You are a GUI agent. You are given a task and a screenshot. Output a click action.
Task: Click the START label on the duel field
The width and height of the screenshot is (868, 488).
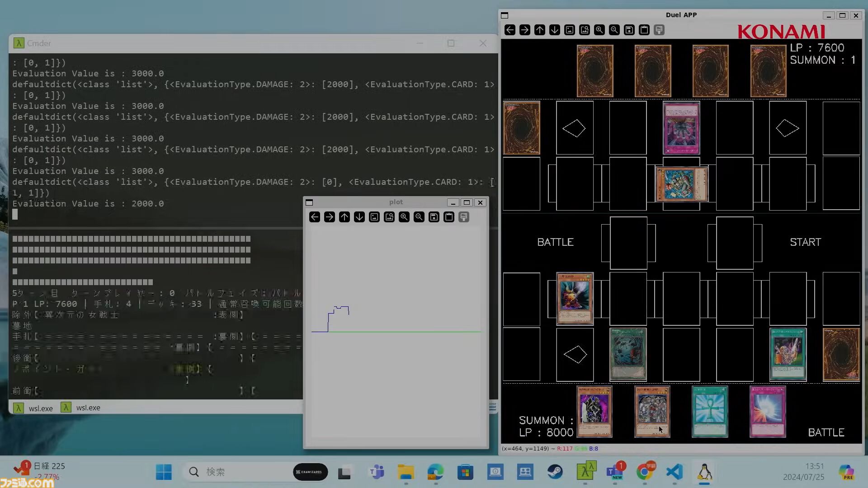pos(805,242)
